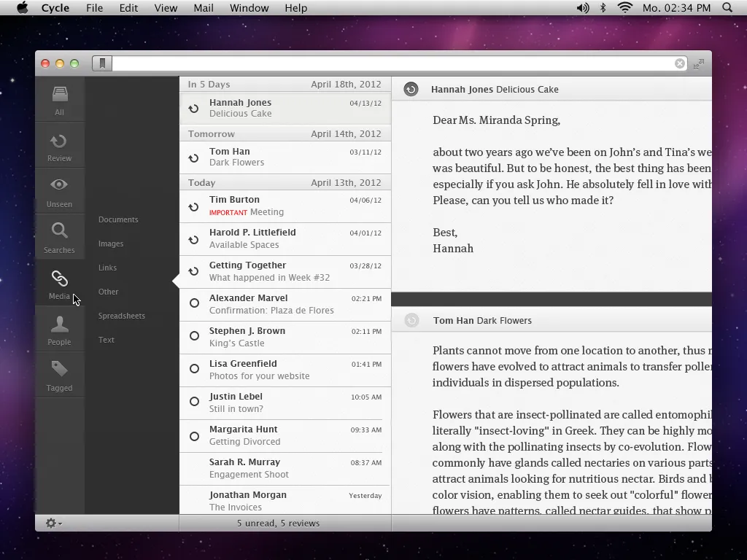Open Margarita Hunt Getting Divorced email
Viewport: 747px width, 560px height.
tap(285, 436)
